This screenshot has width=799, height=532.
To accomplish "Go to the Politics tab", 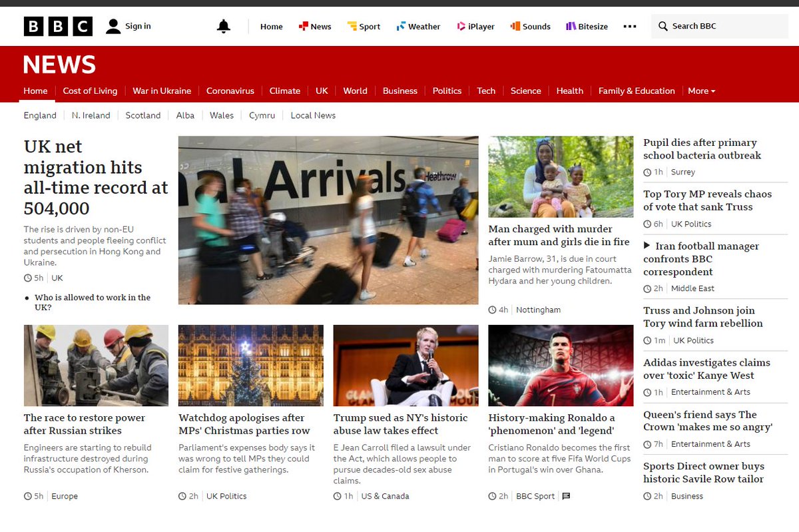I will 447,91.
